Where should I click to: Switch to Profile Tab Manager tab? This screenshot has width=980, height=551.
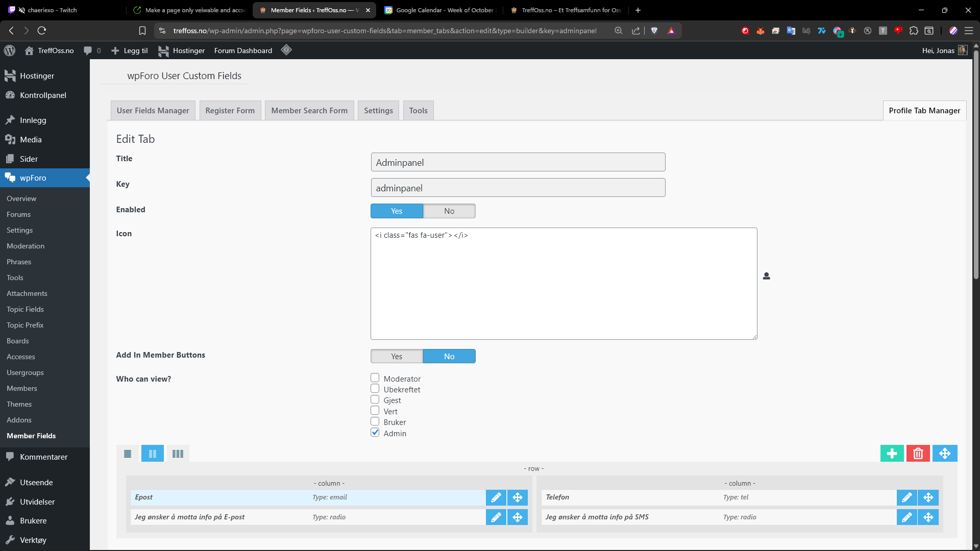coord(924,111)
